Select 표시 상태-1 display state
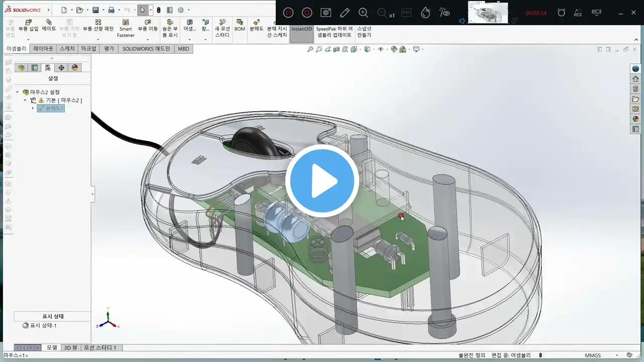 click(x=40, y=325)
